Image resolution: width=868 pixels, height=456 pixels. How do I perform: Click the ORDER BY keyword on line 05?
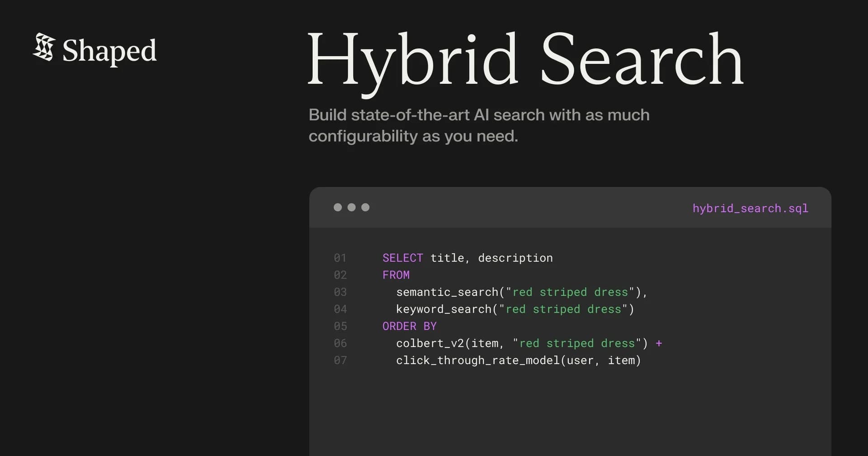click(409, 326)
